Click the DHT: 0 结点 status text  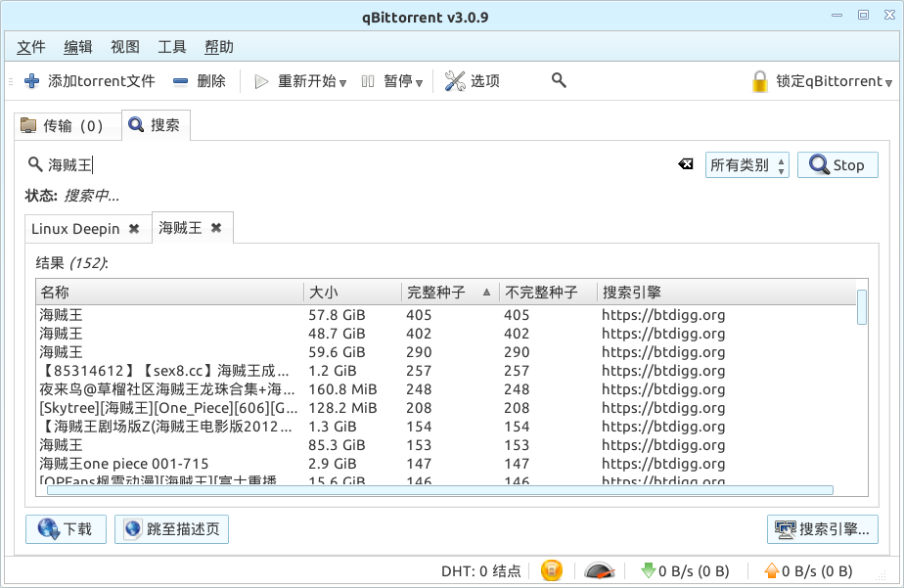point(480,571)
